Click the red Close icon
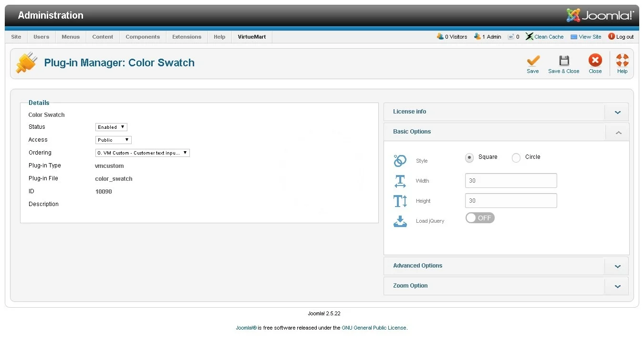 pos(595,60)
